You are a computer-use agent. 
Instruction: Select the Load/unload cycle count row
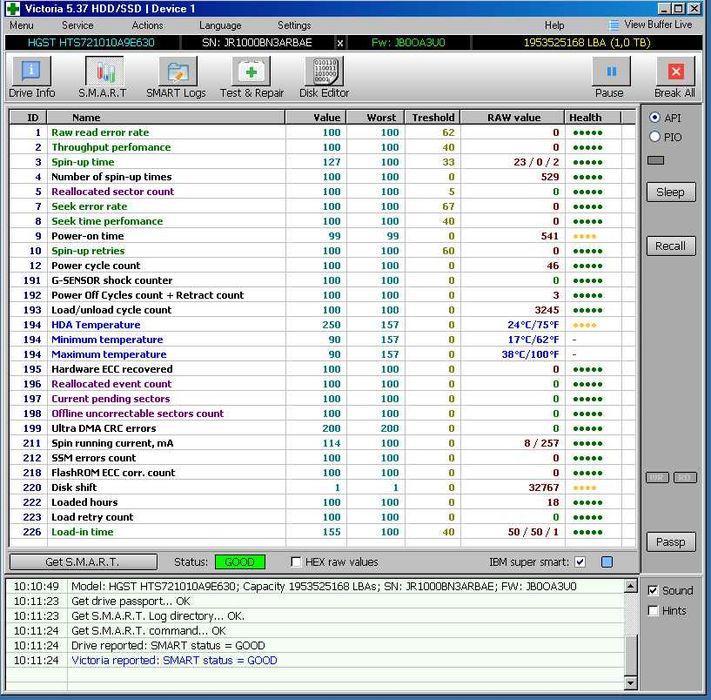[322, 310]
